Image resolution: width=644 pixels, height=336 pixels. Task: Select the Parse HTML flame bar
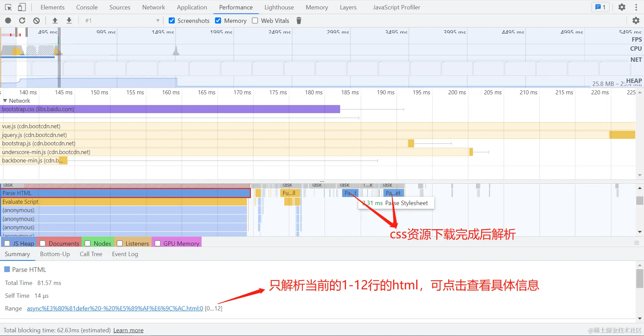(x=125, y=193)
